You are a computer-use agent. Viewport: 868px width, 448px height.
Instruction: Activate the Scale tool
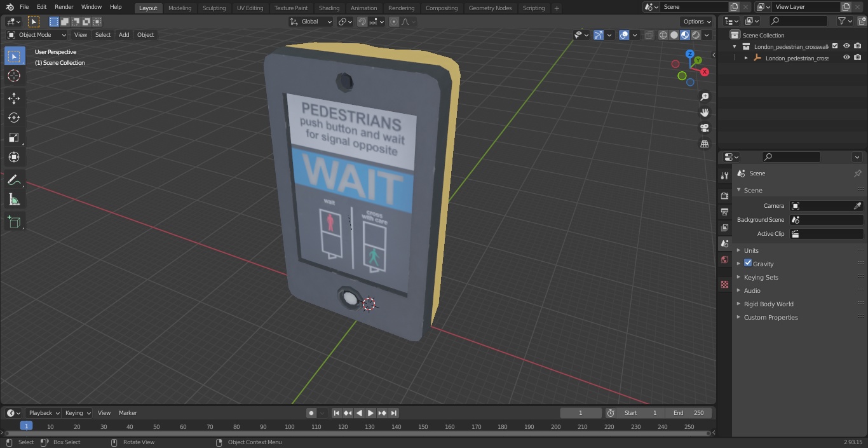point(14,137)
